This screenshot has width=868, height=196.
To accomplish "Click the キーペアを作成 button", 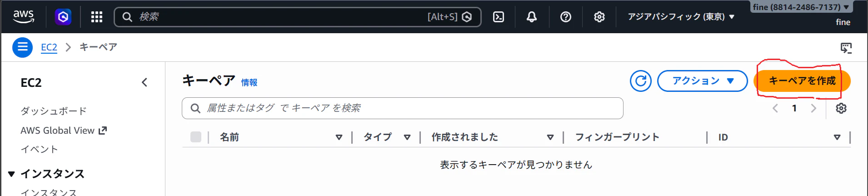I will (x=802, y=81).
